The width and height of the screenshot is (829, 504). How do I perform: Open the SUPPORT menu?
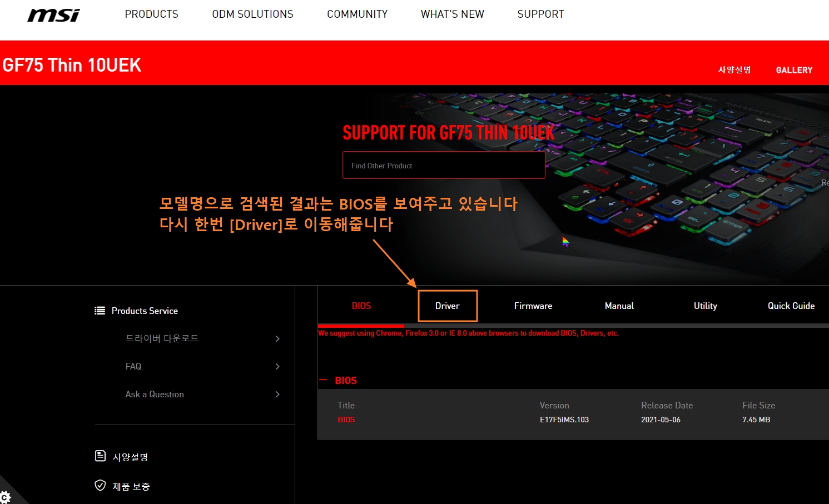coord(540,14)
